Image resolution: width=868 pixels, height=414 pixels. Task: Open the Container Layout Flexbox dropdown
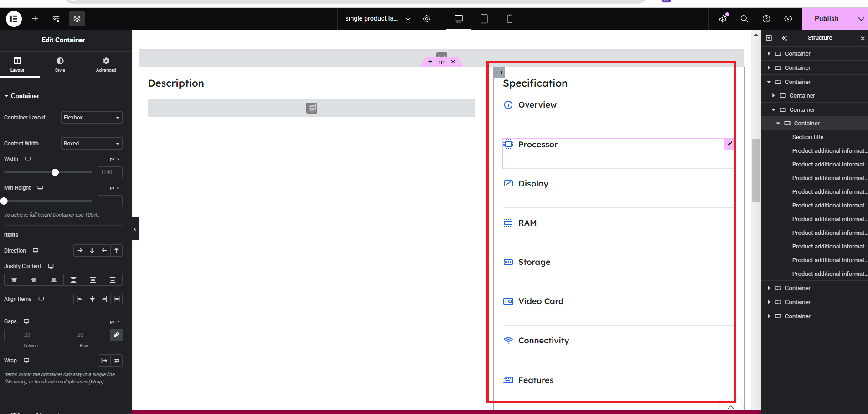pyautogui.click(x=92, y=118)
